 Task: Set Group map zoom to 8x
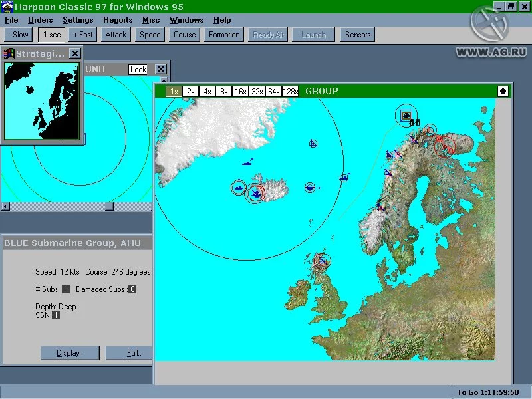[x=224, y=92]
